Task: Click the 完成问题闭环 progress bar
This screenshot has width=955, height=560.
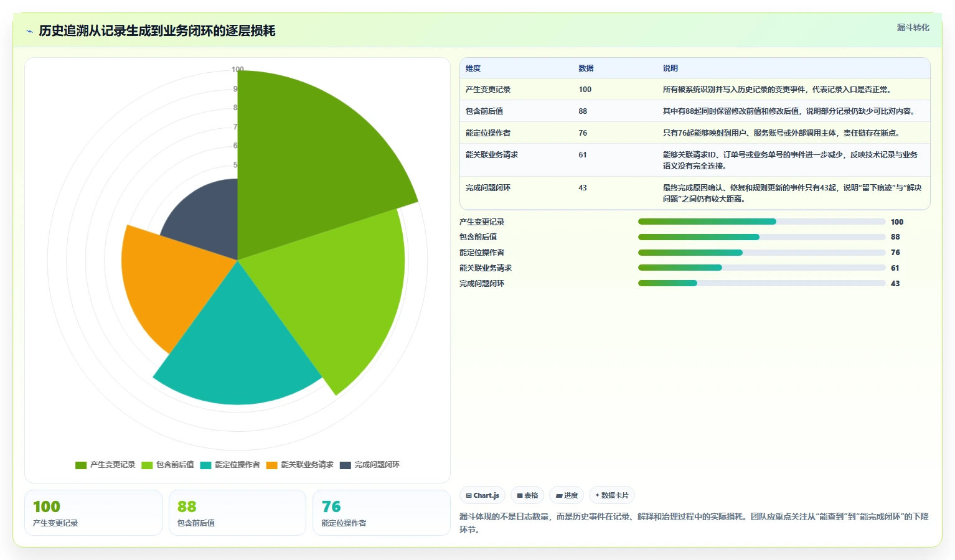Action: click(761, 283)
